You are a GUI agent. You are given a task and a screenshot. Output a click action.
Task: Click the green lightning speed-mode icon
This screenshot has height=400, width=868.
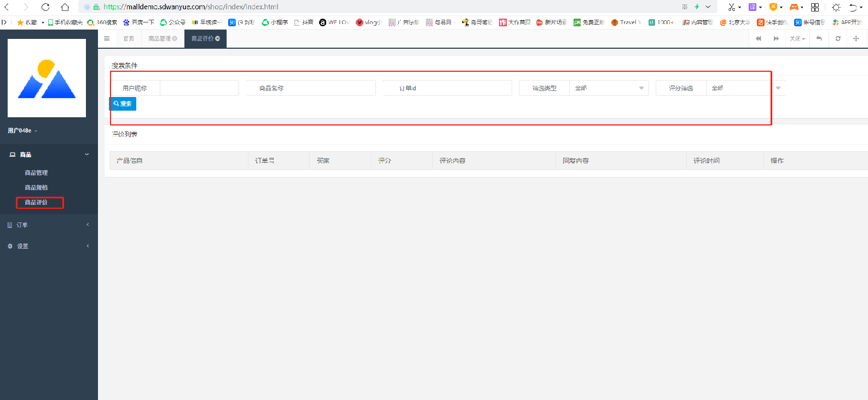697,7
